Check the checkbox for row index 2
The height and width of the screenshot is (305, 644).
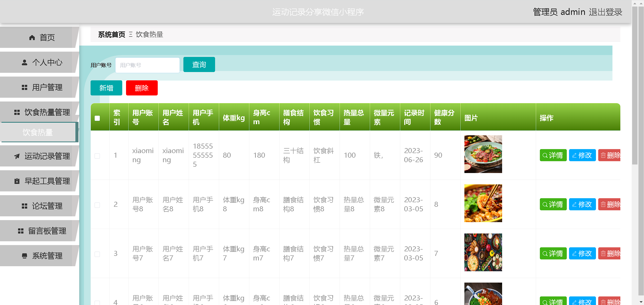(x=97, y=205)
